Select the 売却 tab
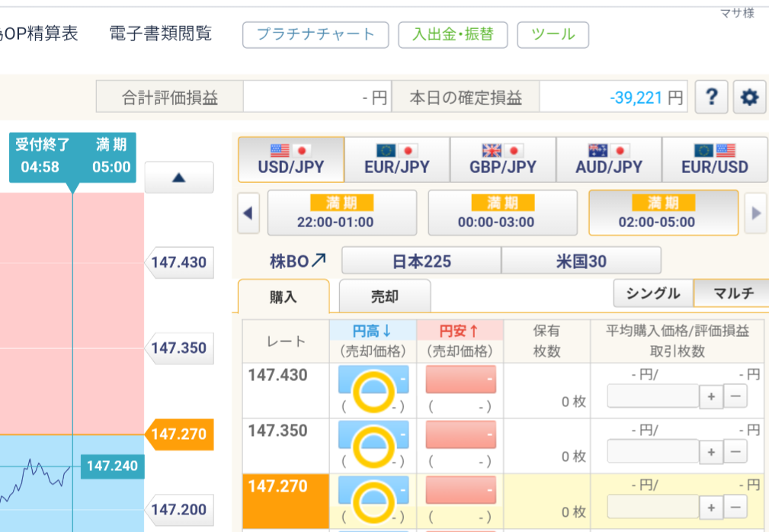Image resolution: width=769 pixels, height=532 pixels. pyautogui.click(x=384, y=296)
